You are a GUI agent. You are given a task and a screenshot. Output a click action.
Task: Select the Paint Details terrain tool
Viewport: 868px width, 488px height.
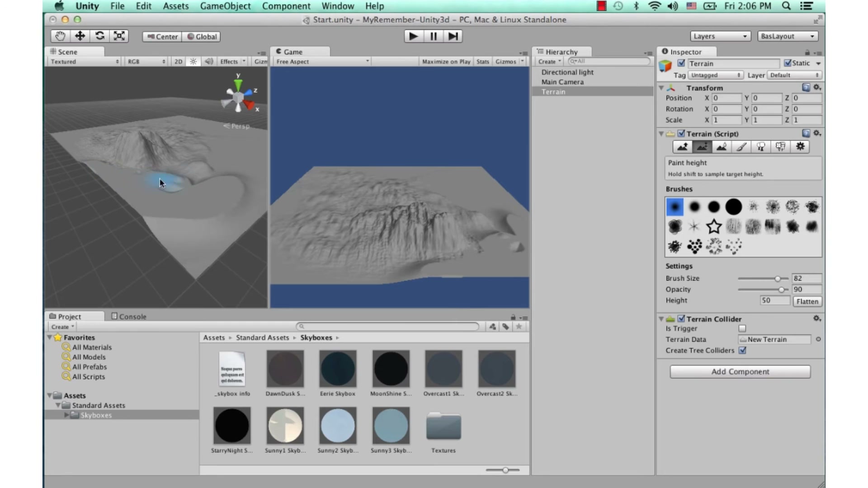tap(780, 147)
